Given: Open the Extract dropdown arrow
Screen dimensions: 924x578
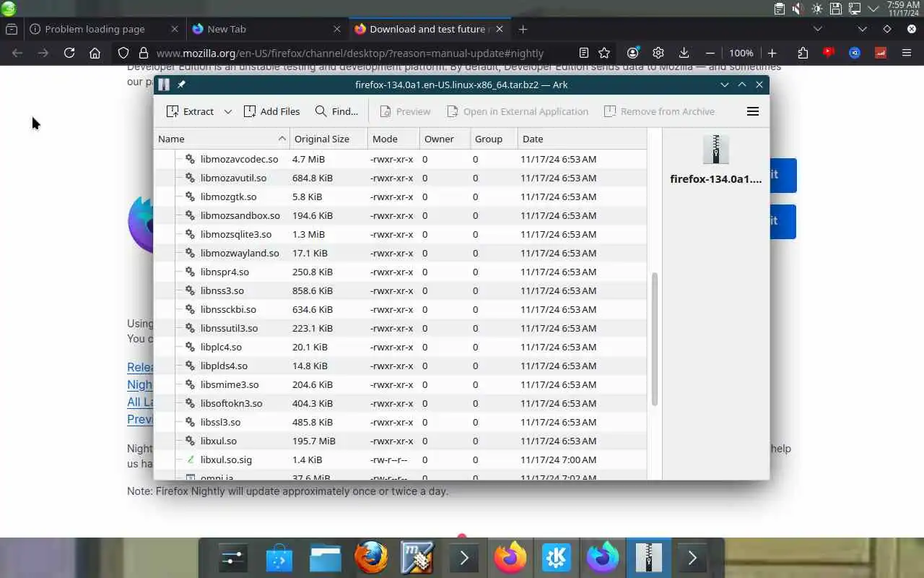Looking at the screenshot, I should pyautogui.click(x=227, y=111).
